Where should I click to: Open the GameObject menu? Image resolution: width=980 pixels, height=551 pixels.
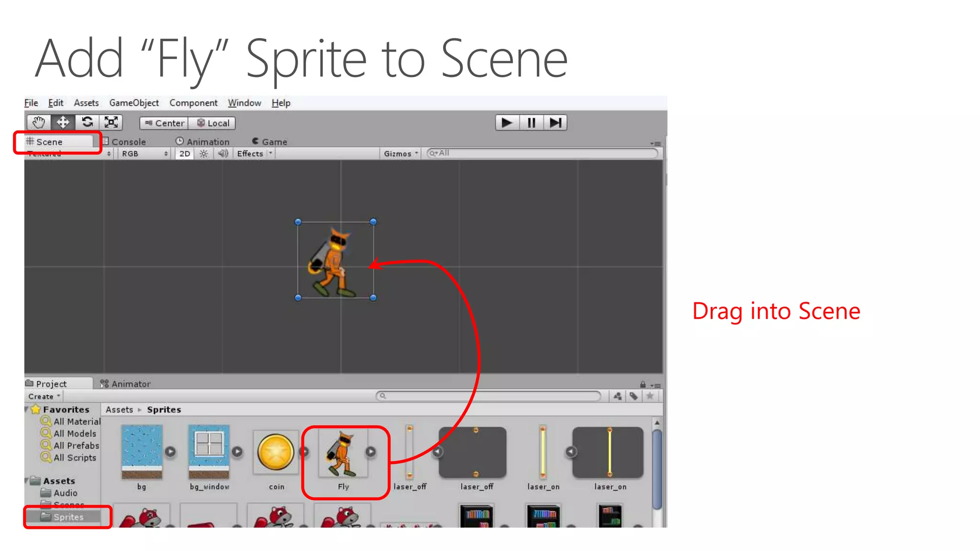coord(134,103)
